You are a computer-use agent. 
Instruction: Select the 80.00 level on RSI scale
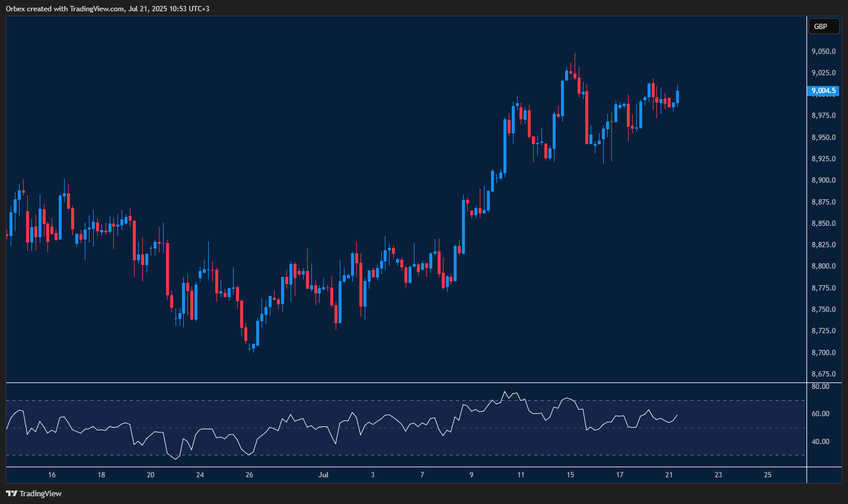pos(821,387)
